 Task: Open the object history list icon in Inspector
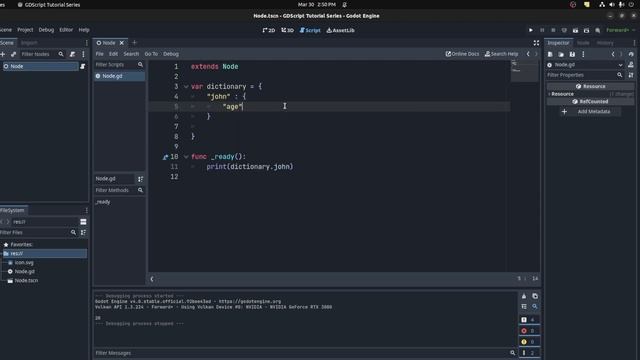tap(631, 54)
